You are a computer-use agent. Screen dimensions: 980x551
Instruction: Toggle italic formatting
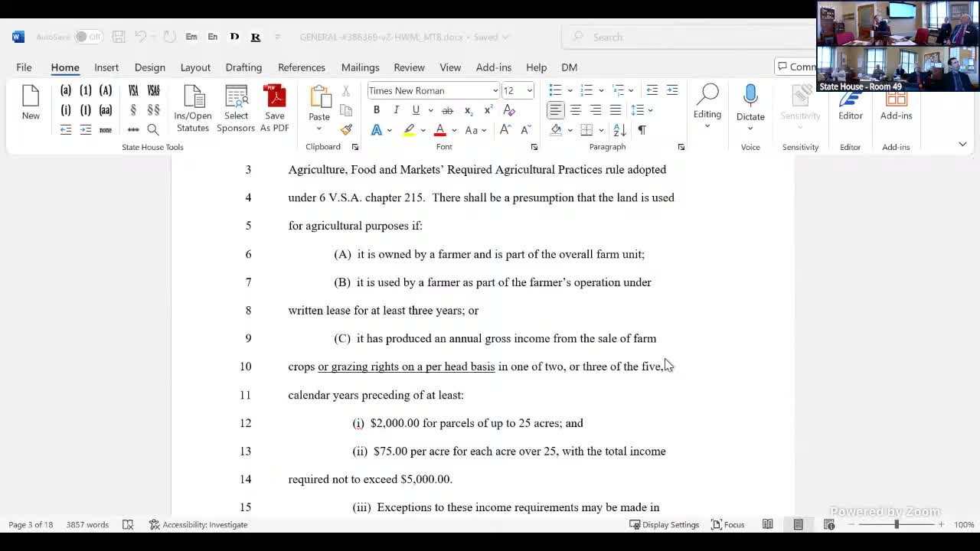(x=396, y=110)
